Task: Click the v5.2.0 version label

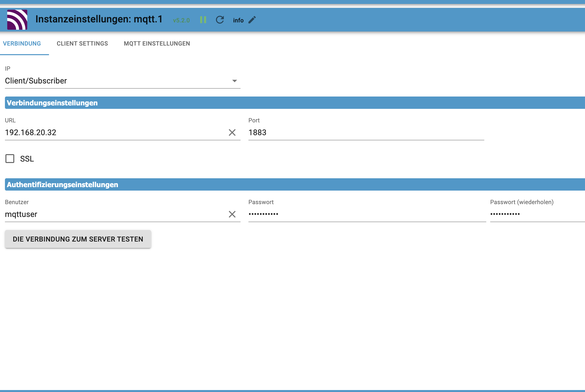Action: pos(181,20)
